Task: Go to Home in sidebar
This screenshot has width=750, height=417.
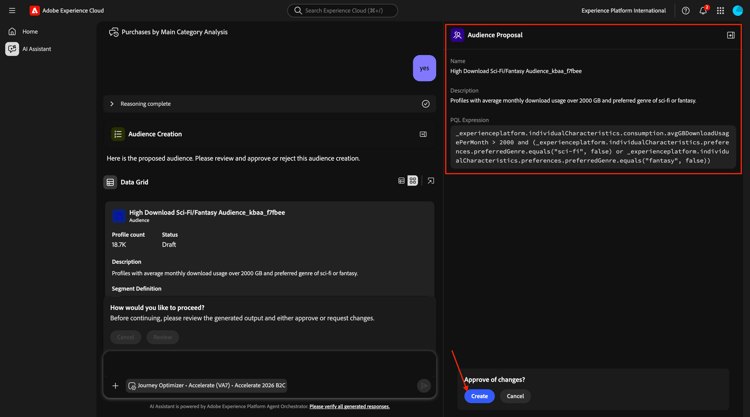Action: pos(30,32)
